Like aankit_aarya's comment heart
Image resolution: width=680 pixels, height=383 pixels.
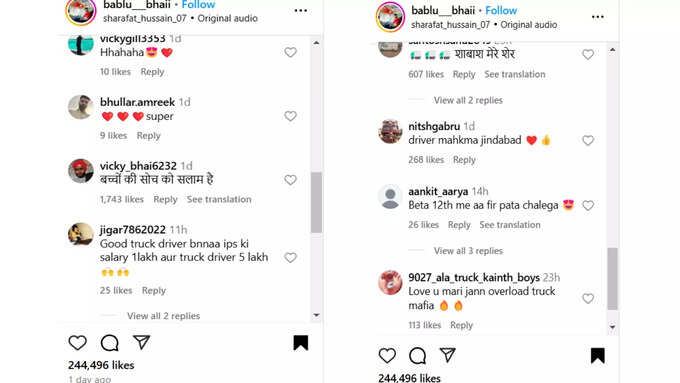(588, 205)
